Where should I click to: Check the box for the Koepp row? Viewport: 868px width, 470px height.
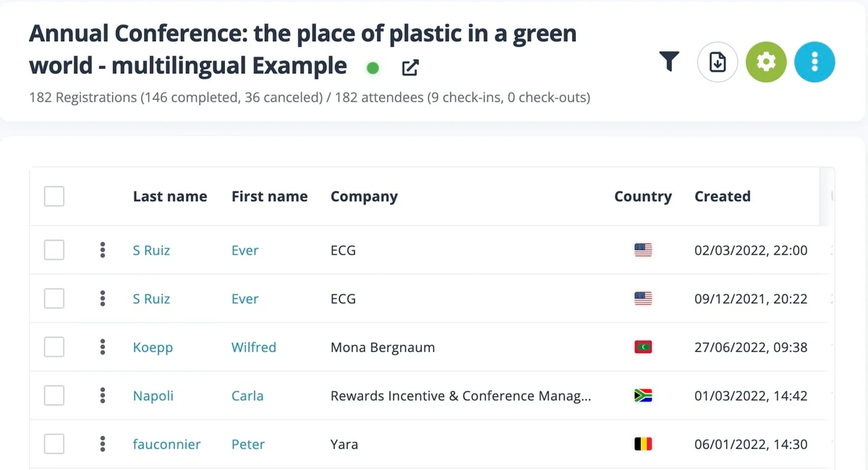[x=54, y=347]
